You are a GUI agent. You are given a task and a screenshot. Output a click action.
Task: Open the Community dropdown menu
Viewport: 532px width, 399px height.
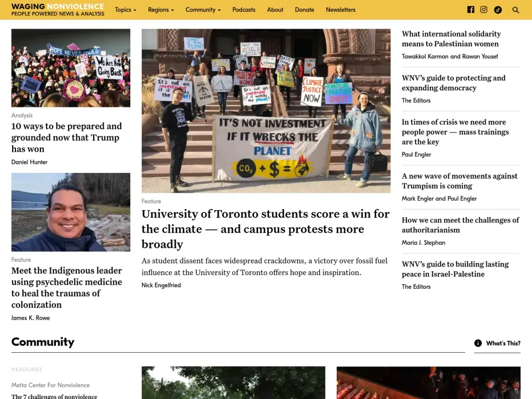click(203, 10)
